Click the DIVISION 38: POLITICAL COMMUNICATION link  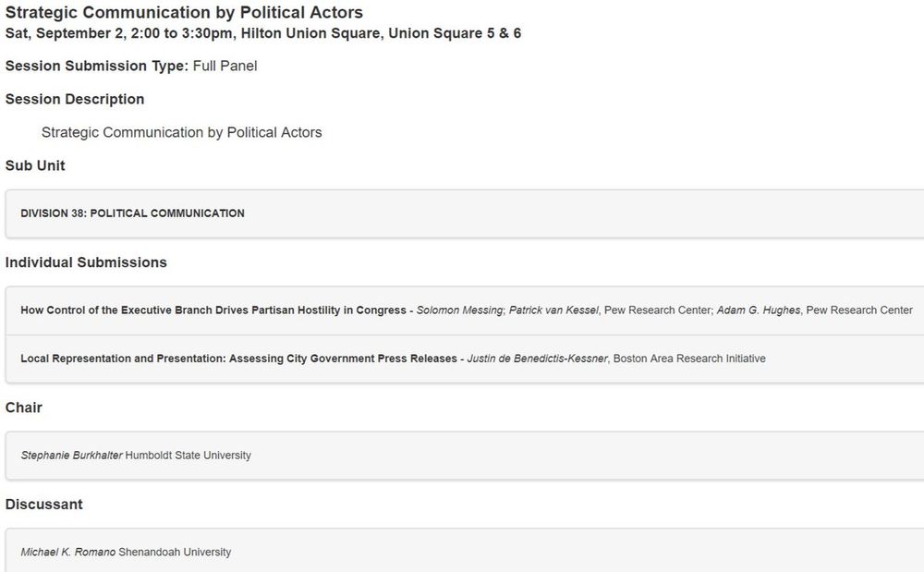(132, 213)
